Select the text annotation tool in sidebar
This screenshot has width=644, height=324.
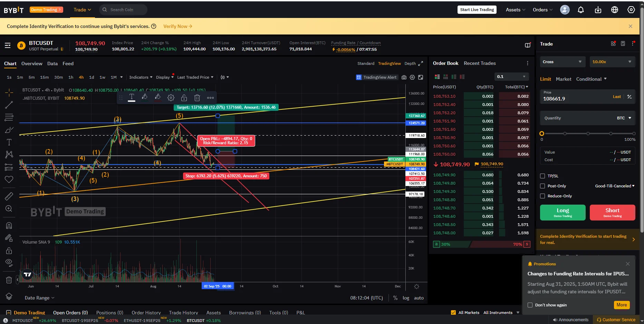pyautogui.click(x=9, y=142)
